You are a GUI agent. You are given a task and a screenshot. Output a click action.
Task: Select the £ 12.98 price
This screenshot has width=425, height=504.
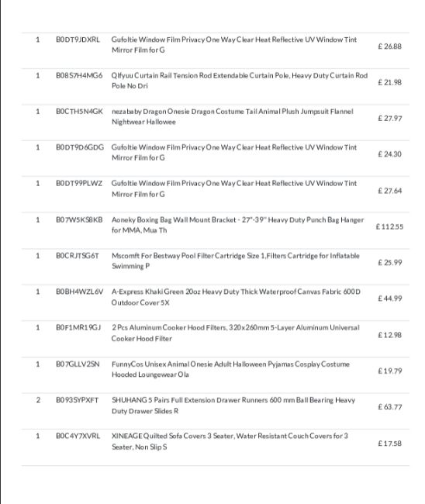389,335
